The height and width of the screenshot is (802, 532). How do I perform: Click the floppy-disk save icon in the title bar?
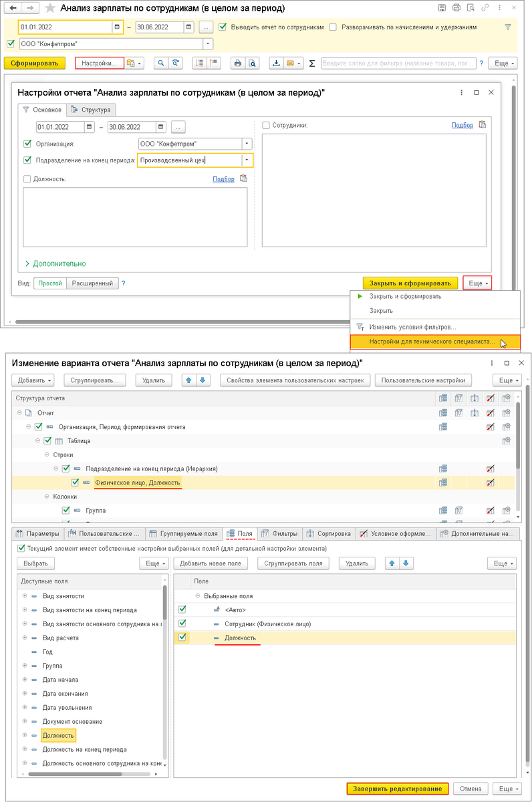click(x=442, y=8)
